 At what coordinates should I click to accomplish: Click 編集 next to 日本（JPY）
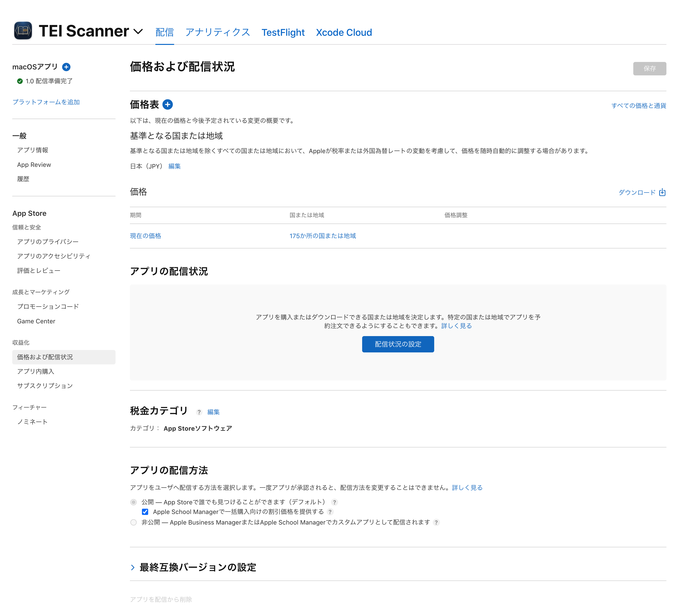174,166
